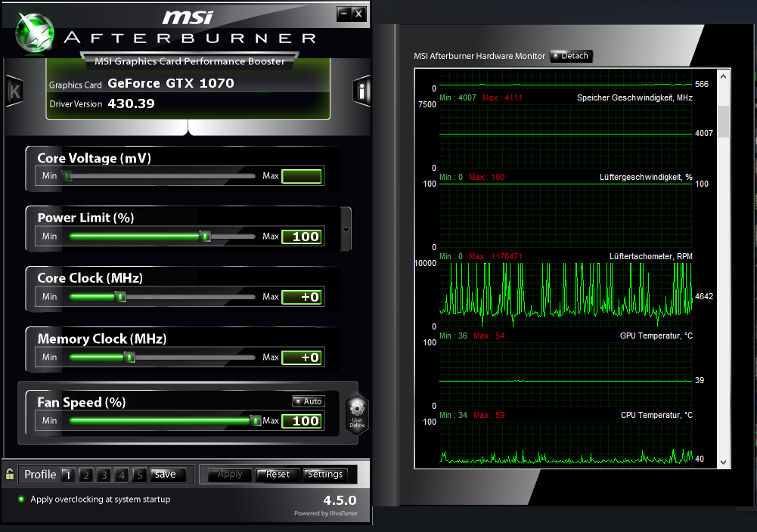Click the MSI Afterburner Hardware Monitor title
This screenshot has width=757, height=532.
pyautogui.click(x=479, y=56)
